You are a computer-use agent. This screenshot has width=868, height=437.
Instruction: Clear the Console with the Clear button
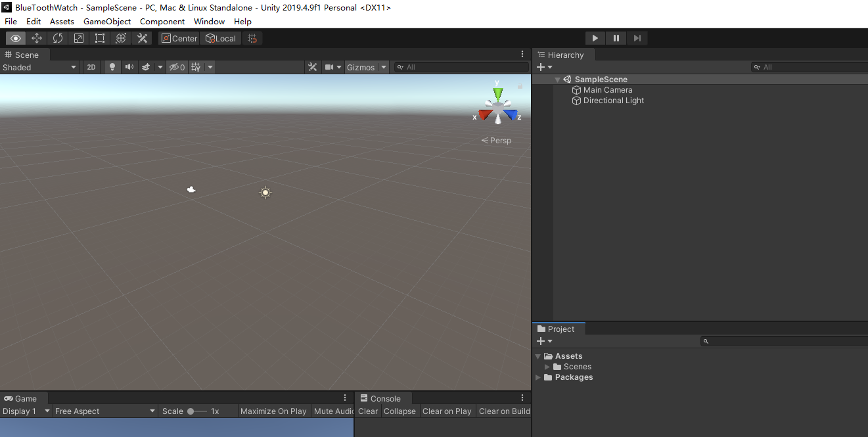[367, 411]
